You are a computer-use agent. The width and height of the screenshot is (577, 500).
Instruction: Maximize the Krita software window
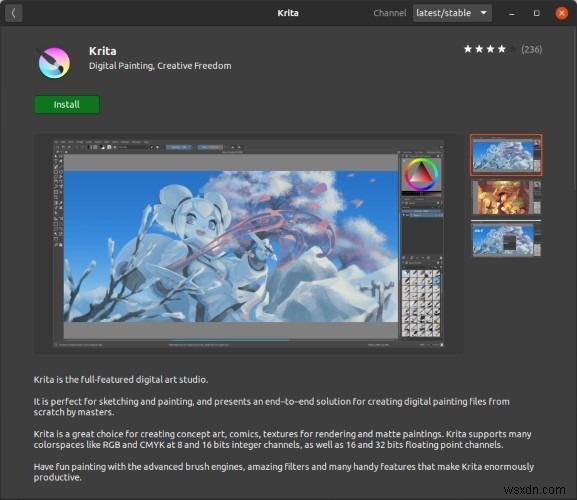point(537,13)
